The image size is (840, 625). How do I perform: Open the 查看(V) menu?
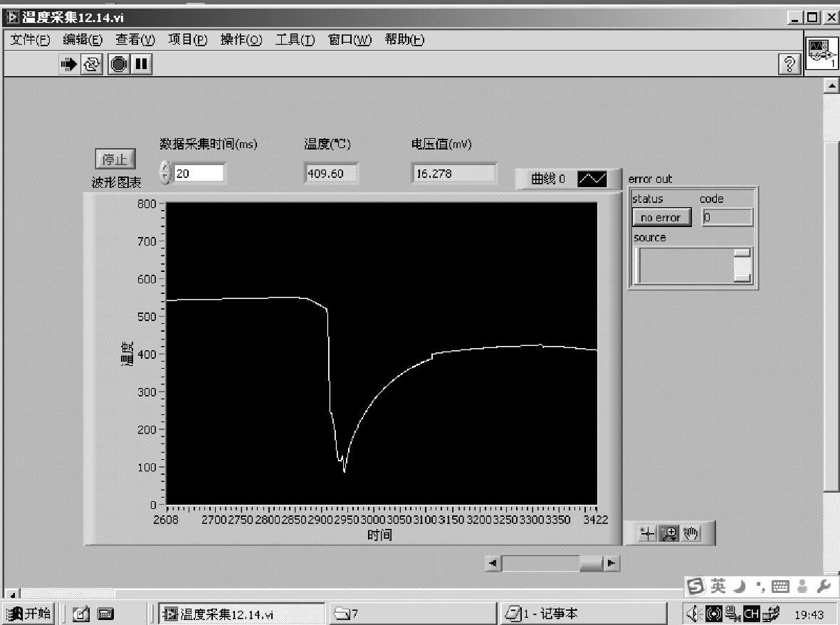tap(135, 40)
